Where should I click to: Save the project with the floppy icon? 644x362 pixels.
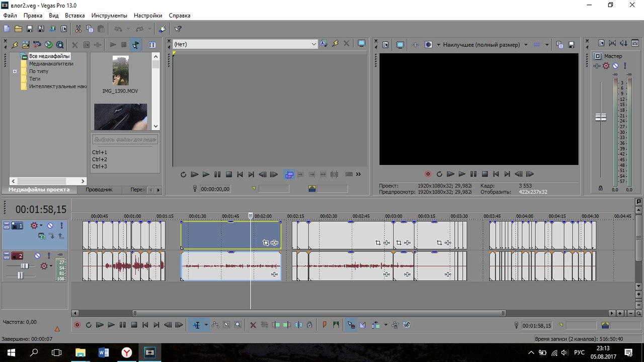point(30,29)
